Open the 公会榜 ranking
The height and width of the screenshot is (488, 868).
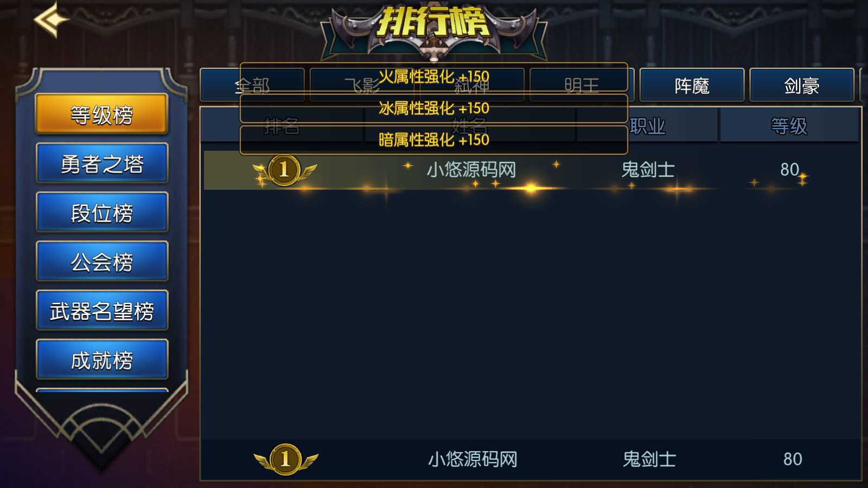102,261
